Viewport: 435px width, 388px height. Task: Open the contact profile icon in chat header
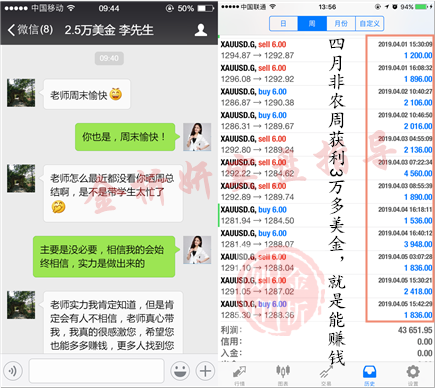[201, 30]
